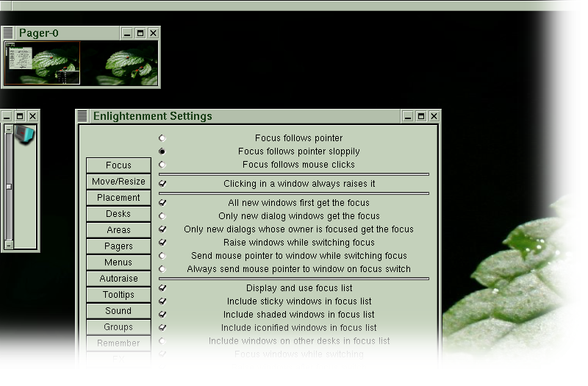Switch to second desktop area in Pager-0
The width and height of the screenshot is (588, 386).
(119, 63)
